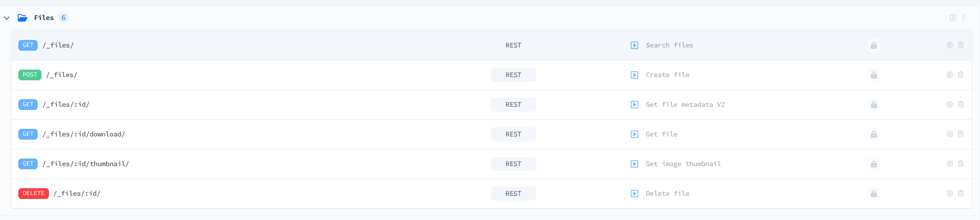Collapse the Files group chevron
980x220 pixels.
[x=6, y=18]
